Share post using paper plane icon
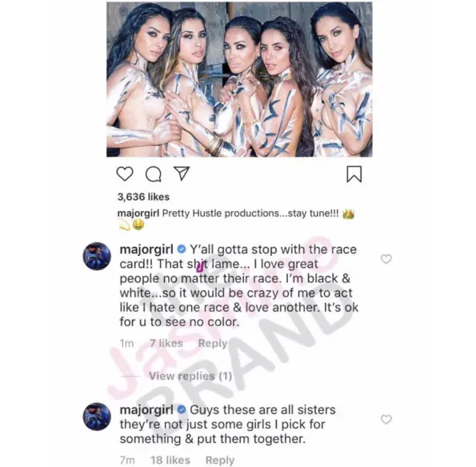 coord(182,174)
